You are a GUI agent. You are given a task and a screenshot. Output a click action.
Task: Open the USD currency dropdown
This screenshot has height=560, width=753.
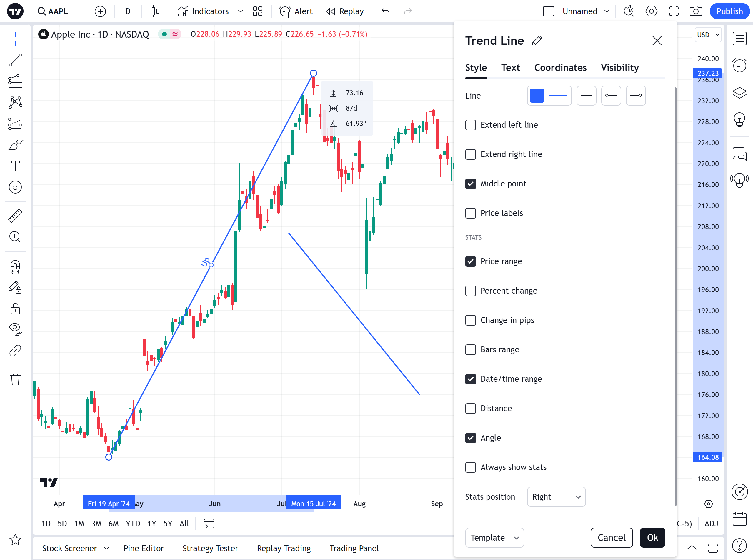click(708, 35)
